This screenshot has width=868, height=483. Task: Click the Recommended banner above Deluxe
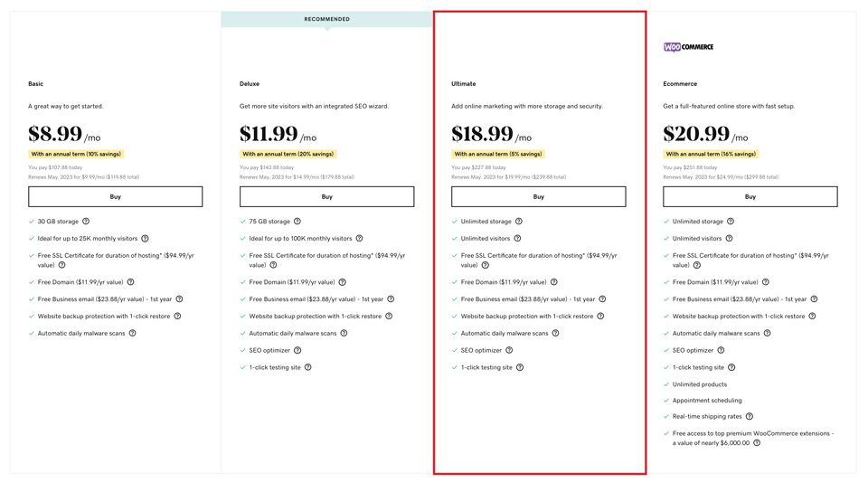326,19
